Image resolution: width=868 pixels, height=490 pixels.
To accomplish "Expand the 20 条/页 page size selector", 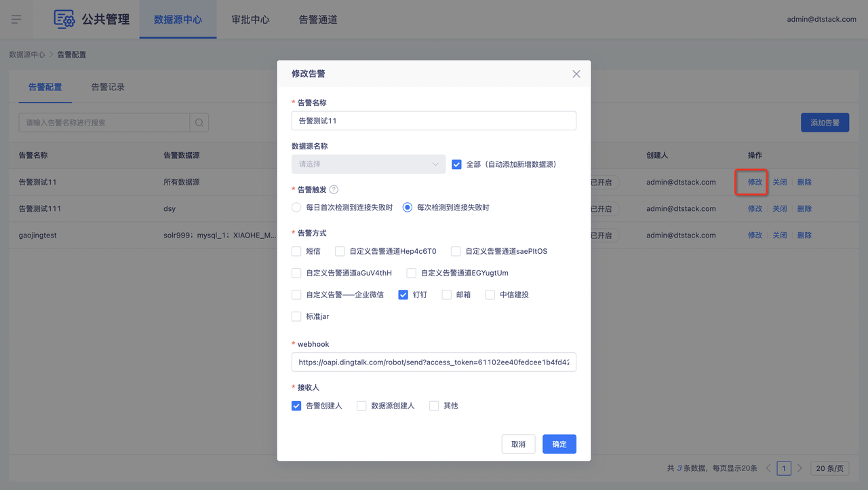I will pyautogui.click(x=830, y=468).
